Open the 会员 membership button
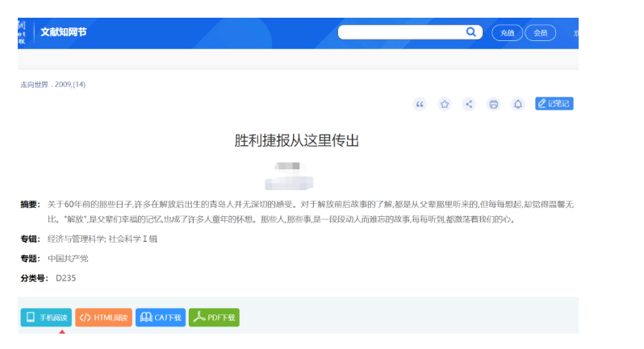644x349 pixels. (x=540, y=33)
